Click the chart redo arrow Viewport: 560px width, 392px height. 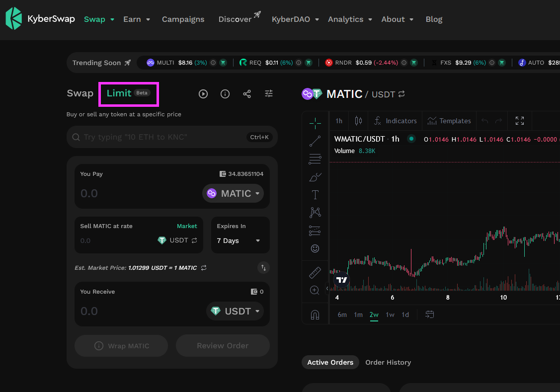click(498, 121)
